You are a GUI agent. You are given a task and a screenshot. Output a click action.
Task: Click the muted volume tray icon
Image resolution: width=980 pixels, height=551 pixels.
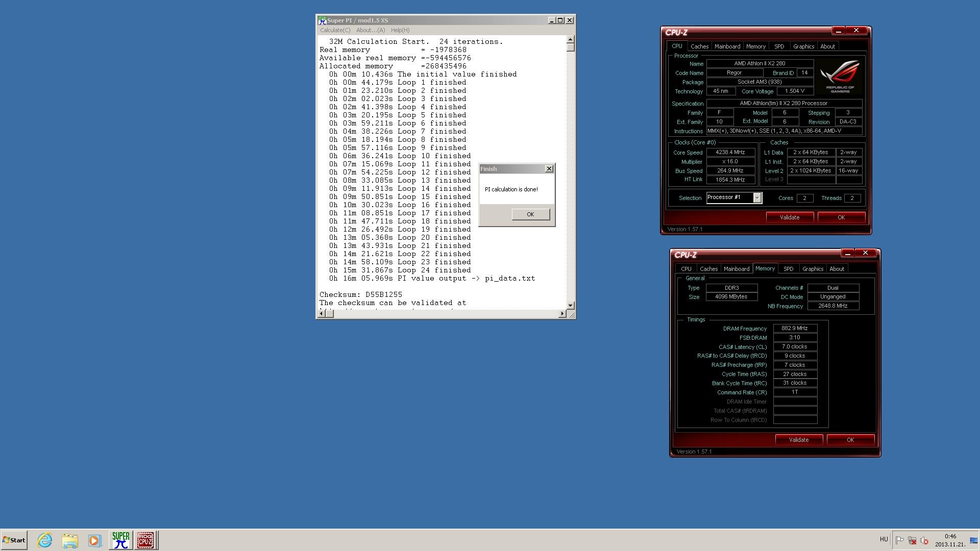pos(924,540)
